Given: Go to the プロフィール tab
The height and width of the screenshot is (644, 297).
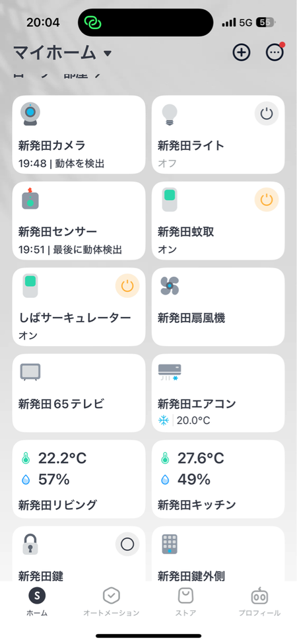Looking at the screenshot, I should (x=259, y=602).
